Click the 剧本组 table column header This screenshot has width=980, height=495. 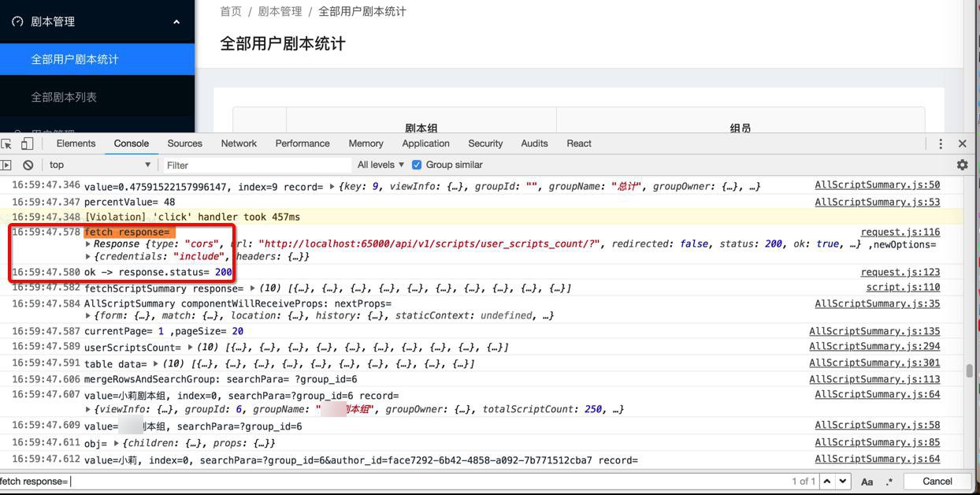click(x=421, y=128)
